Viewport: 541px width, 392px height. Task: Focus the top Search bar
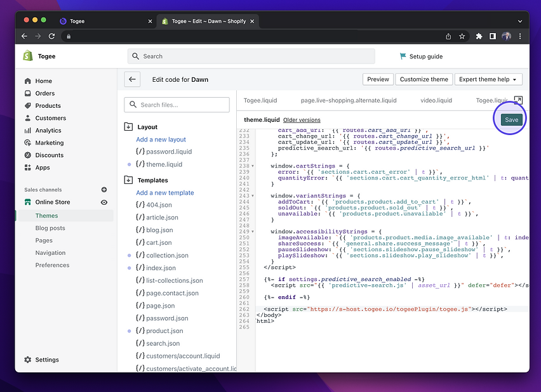click(251, 56)
